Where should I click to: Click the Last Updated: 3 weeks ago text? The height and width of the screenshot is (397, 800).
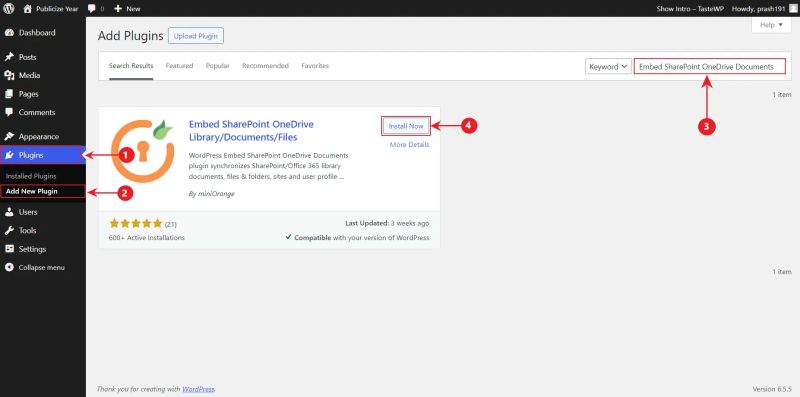point(387,223)
